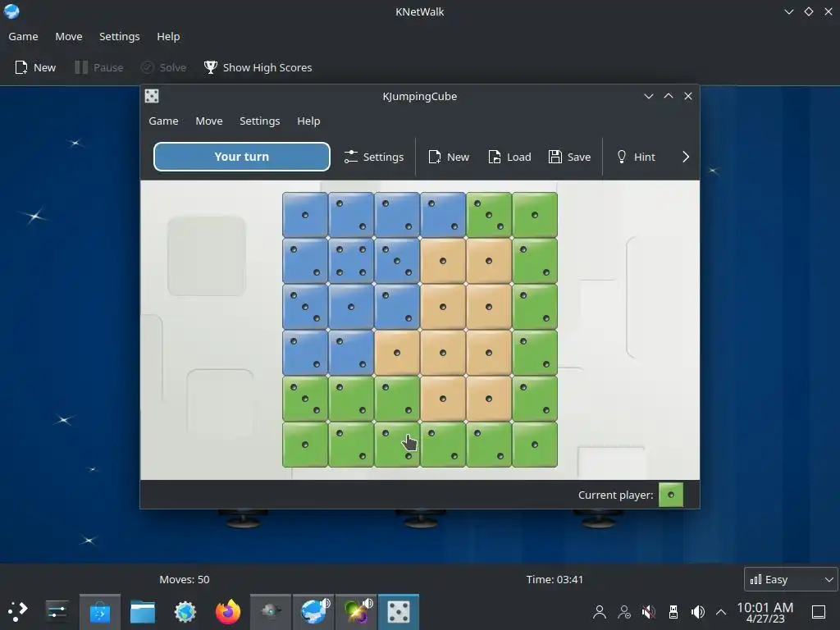Open the Move menu in KNetWalk

(x=69, y=36)
